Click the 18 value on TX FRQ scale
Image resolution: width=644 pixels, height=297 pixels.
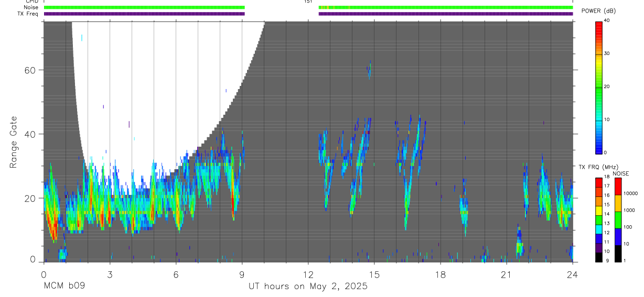click(606, 177)
